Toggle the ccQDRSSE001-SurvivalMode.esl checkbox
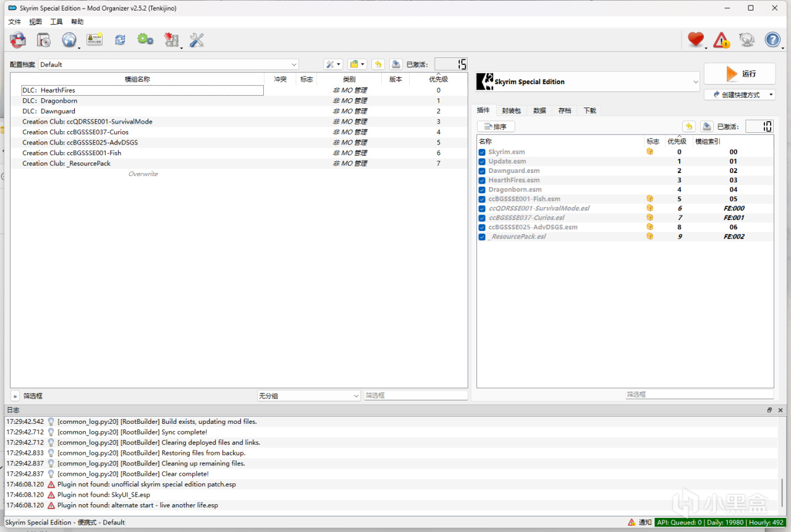 (482, 209)
